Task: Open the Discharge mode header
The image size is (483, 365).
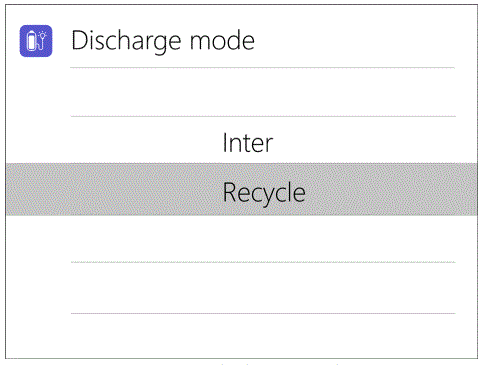Action: pyautogui.click(x=163, y=41)
